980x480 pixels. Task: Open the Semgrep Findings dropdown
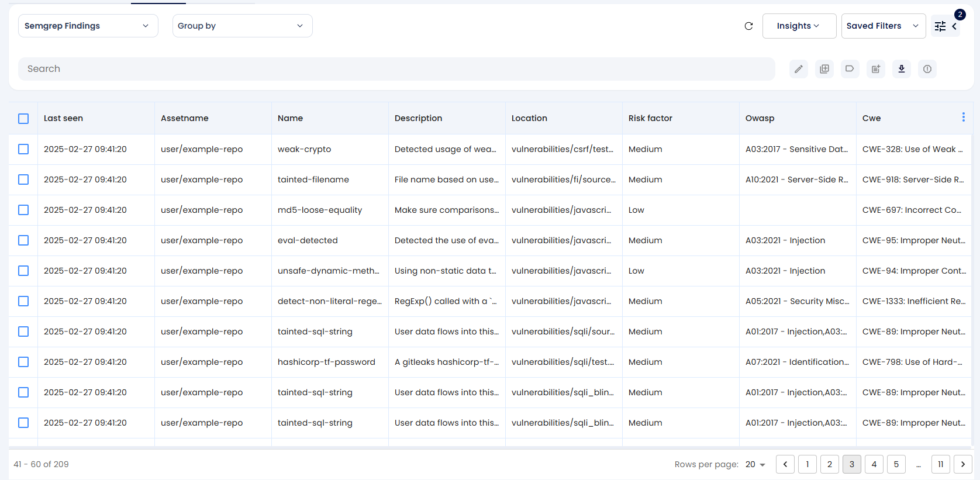click(88, 26)
